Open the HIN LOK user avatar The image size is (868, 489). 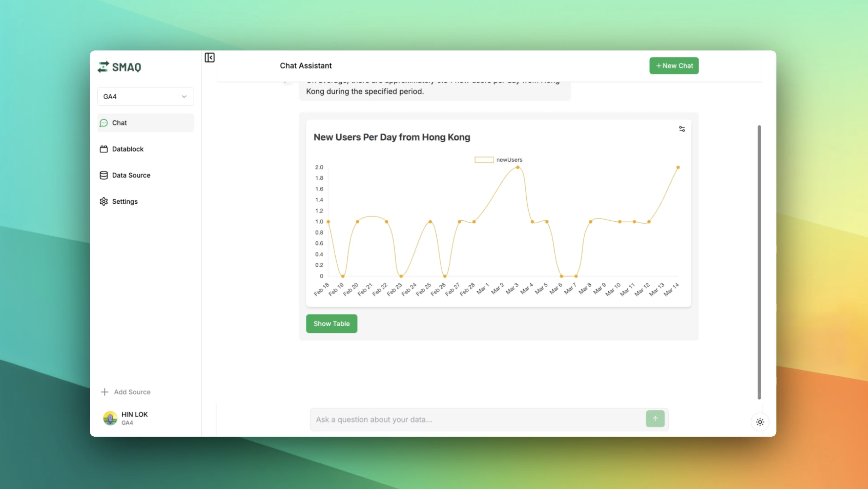[110, 418]
